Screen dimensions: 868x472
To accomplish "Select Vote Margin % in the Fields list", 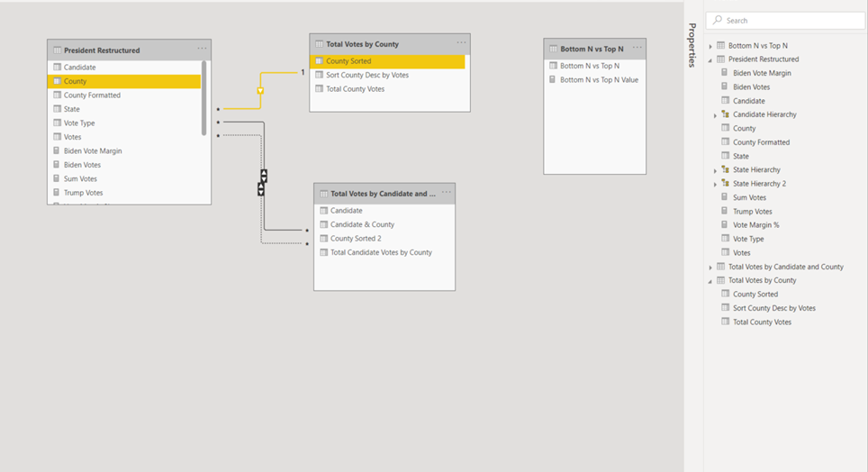I will (x=755, y=225).
